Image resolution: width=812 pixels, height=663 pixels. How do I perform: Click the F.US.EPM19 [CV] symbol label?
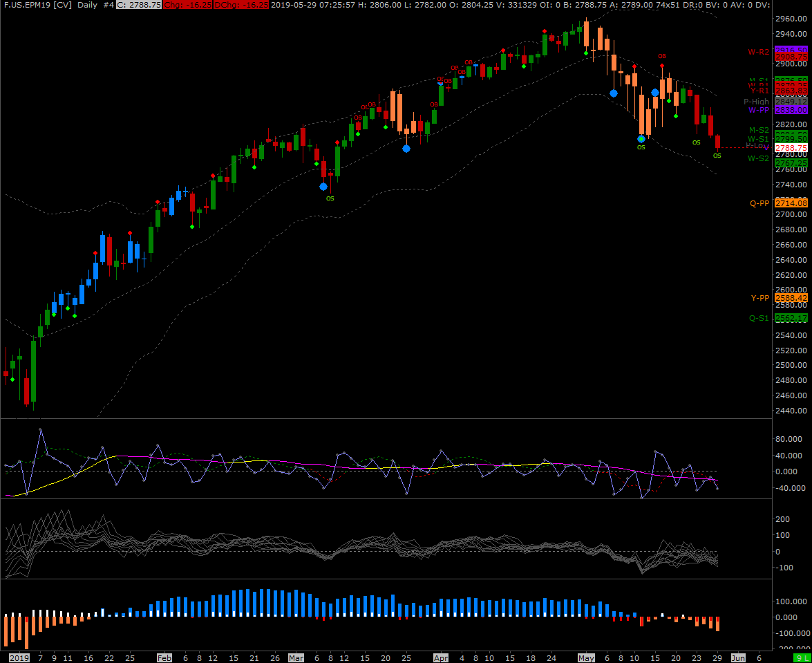pyautogui.click(x=38, y=5)
